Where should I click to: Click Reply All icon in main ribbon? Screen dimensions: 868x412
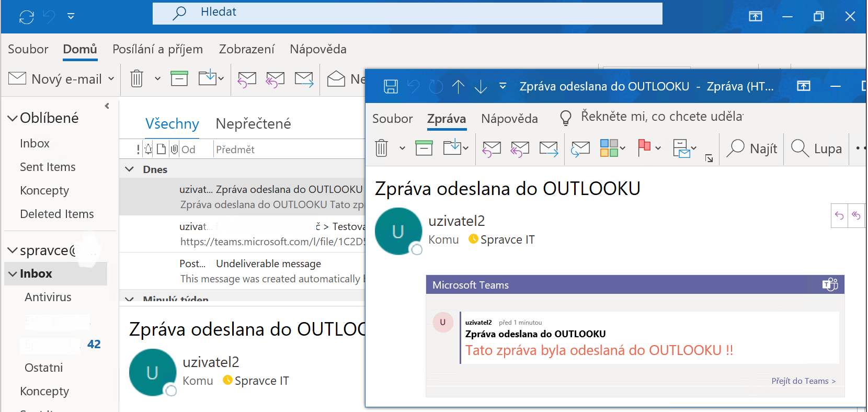coord(275,79)
